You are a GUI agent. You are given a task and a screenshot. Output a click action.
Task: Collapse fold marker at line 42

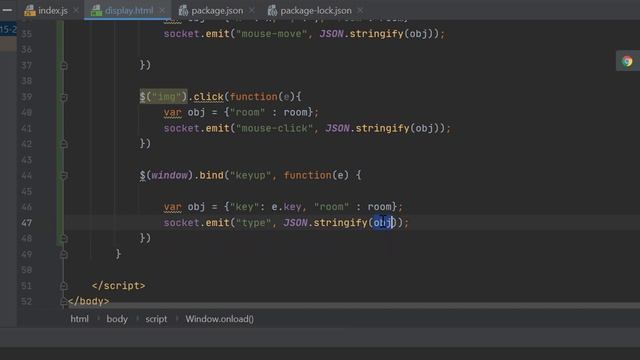(x=64, y=144)
